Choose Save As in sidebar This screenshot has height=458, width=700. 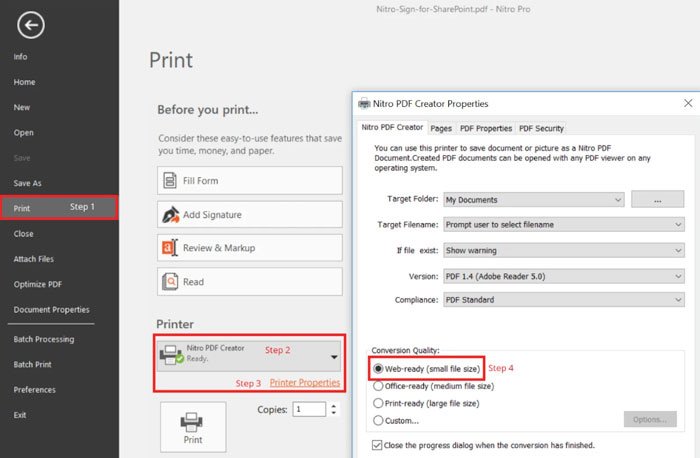27,183
